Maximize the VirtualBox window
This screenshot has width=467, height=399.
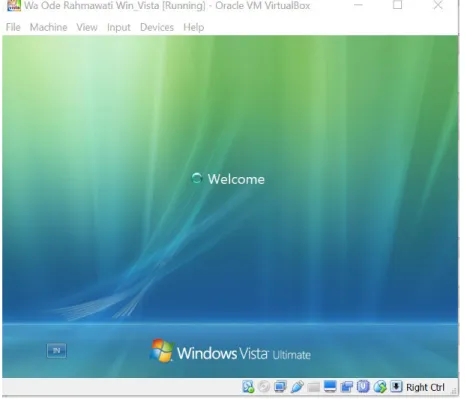pyautogui.click(x=397, y=5)
